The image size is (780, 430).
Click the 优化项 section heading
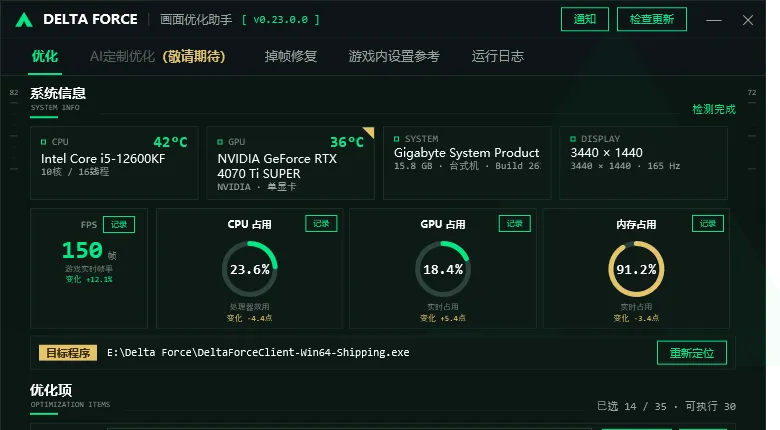(51, 390)
